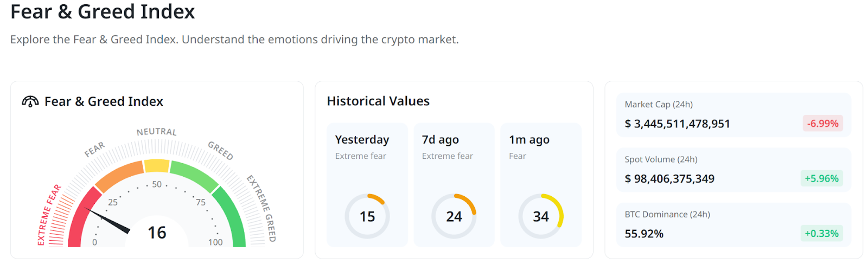This screenshot has width=868, height=264.
Task: Open the Market Cap (24h) card
Action: click(x=733, y=115)
